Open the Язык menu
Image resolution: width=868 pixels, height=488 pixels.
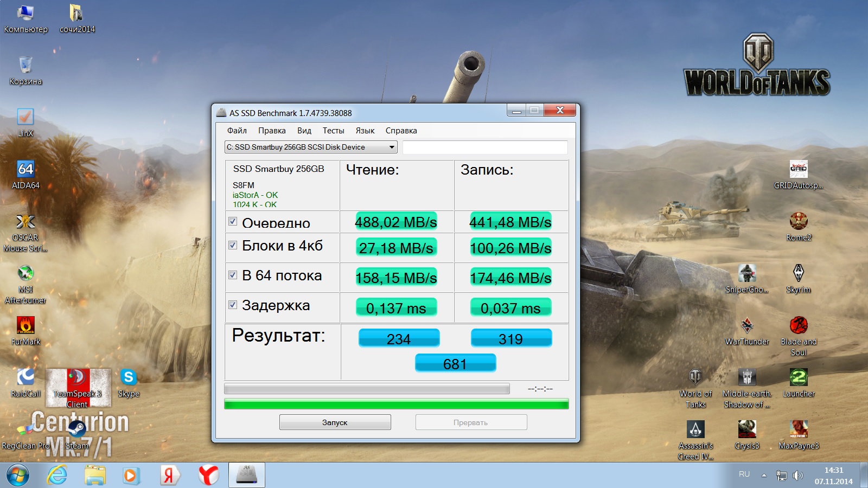click(x=365, y=131)
